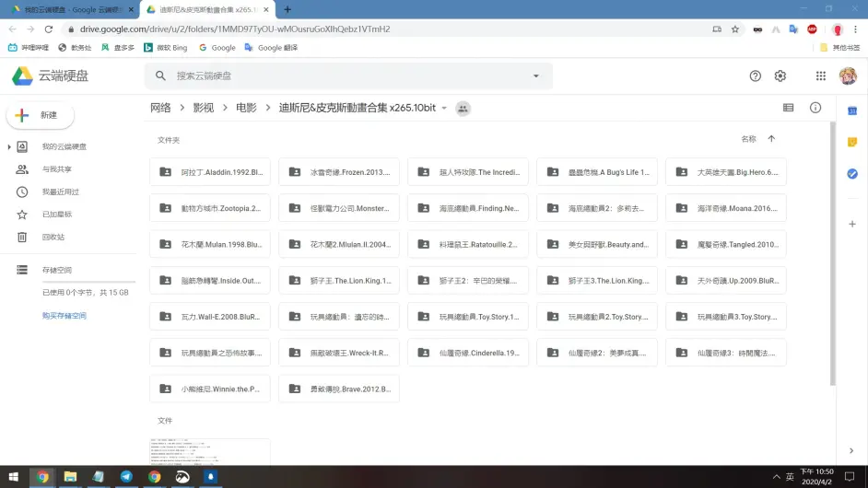Viewport: 868px width, 488px height.
Task: Open 已加星标 sidebar item
Action: point(57,215)
